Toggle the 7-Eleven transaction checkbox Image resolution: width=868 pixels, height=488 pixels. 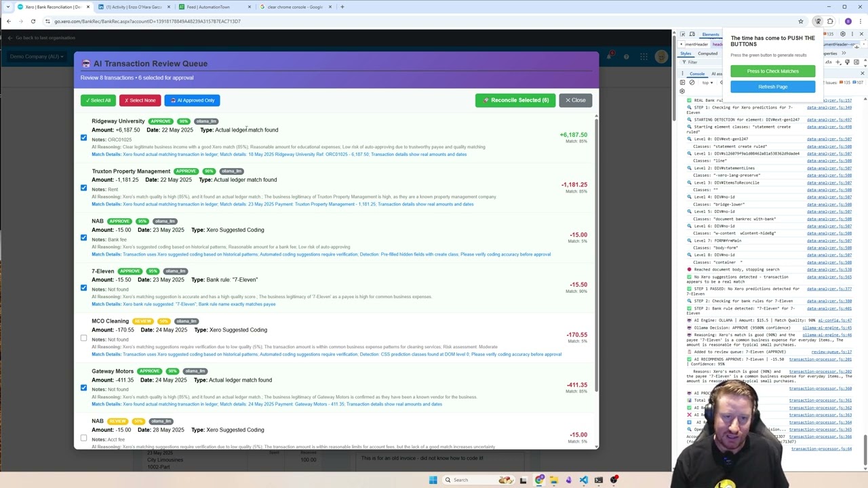(83, 288)
